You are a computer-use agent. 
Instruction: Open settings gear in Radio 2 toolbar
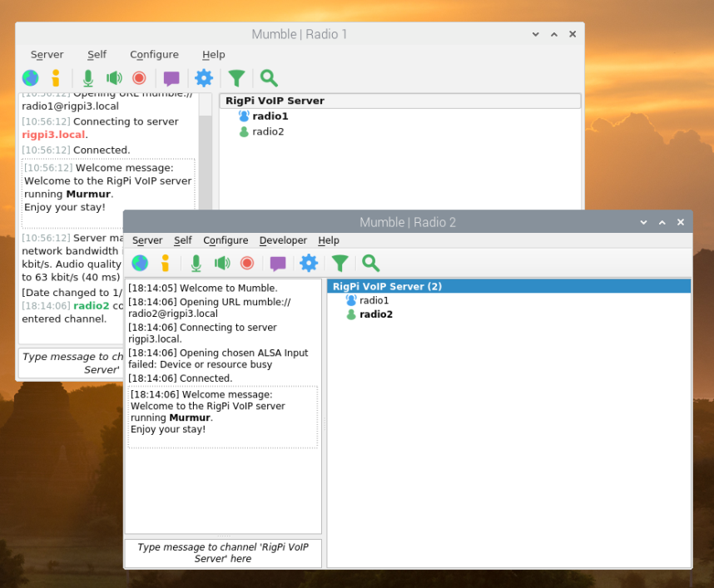click(309, 264)
